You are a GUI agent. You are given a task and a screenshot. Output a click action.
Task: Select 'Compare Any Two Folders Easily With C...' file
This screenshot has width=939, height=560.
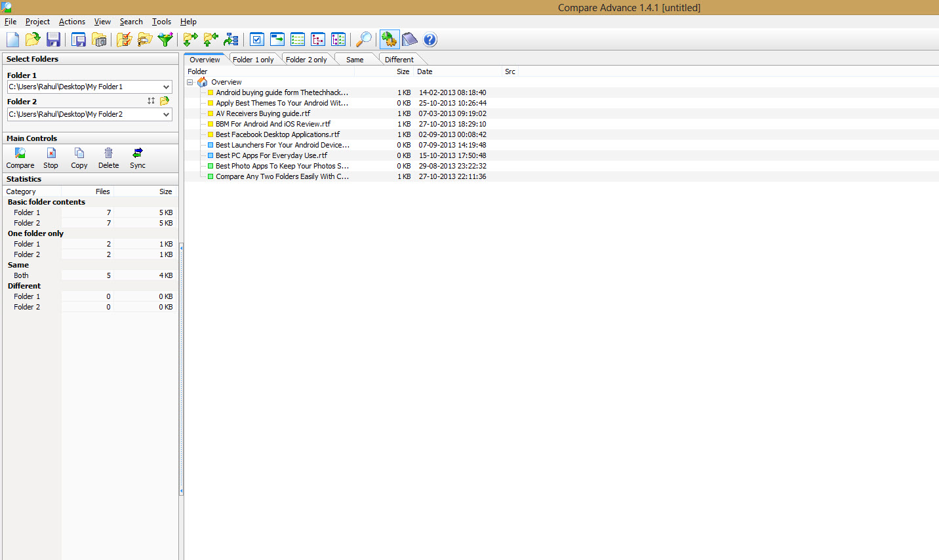pyautogui.click(x=282, y=176)
